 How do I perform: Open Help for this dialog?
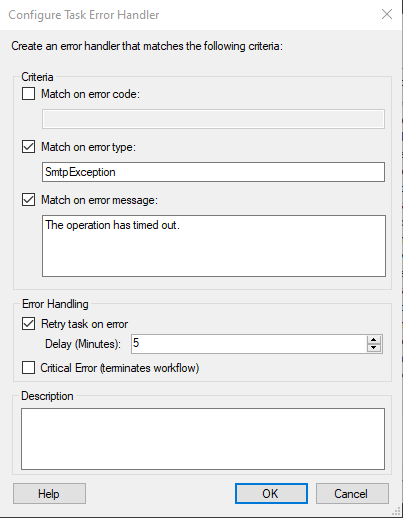(x=49, y=494)
